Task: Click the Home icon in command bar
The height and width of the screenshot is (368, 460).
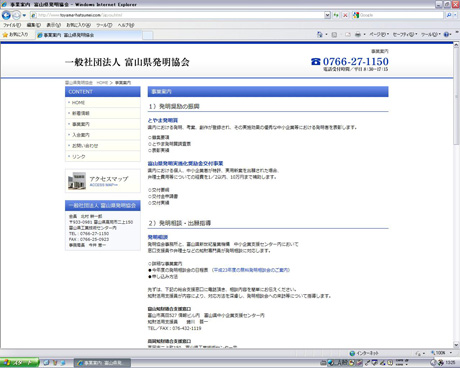Action: coord(320,34)
